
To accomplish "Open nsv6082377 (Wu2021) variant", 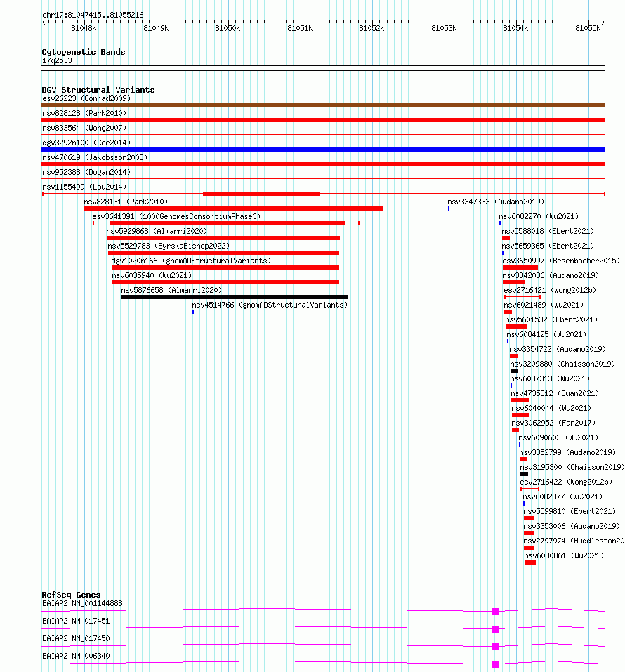I will point(562,496).
